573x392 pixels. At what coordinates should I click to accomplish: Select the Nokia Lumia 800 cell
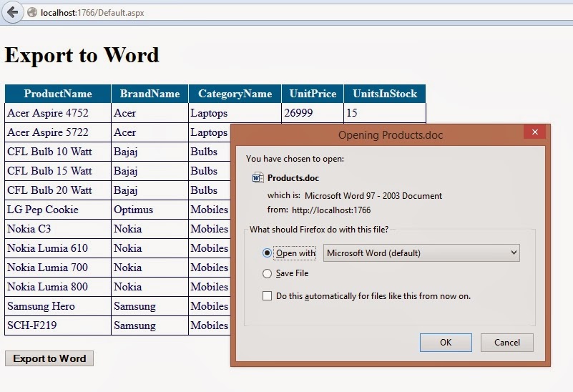tap(58, 287)
